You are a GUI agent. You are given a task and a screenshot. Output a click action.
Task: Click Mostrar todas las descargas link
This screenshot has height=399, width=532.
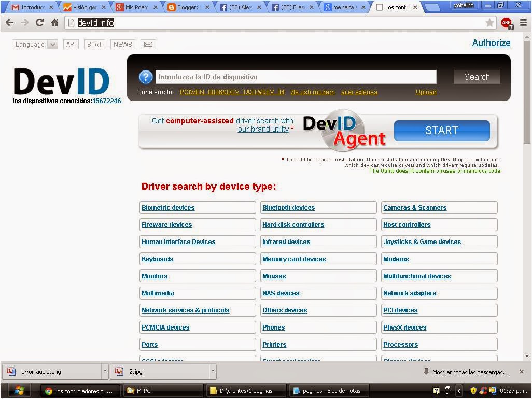click(470, 372)
